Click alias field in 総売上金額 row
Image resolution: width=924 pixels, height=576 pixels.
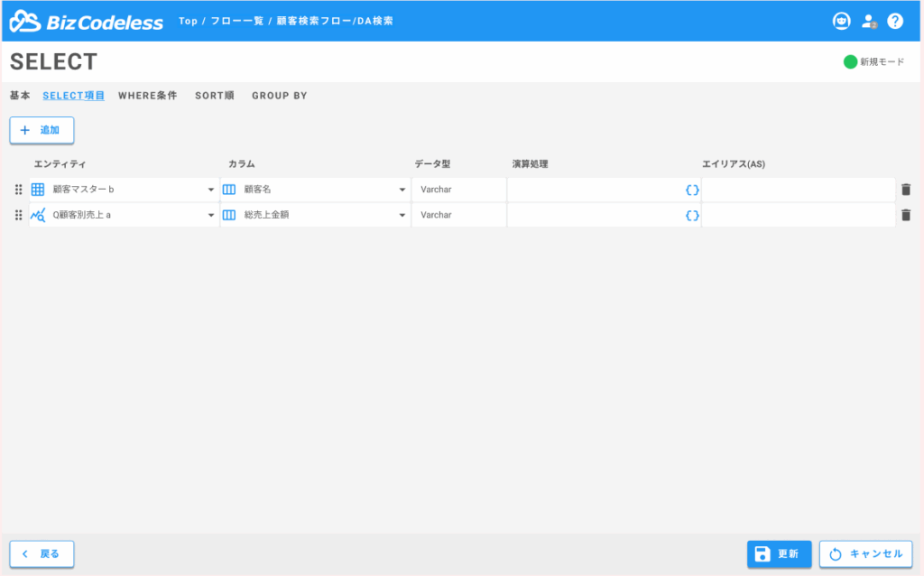click(799, 215)
